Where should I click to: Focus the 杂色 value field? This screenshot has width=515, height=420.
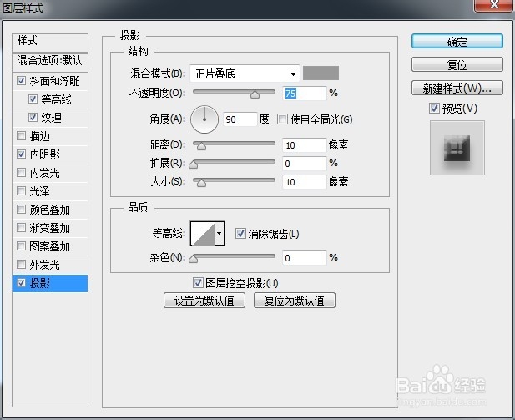click(x=305, y=258)
